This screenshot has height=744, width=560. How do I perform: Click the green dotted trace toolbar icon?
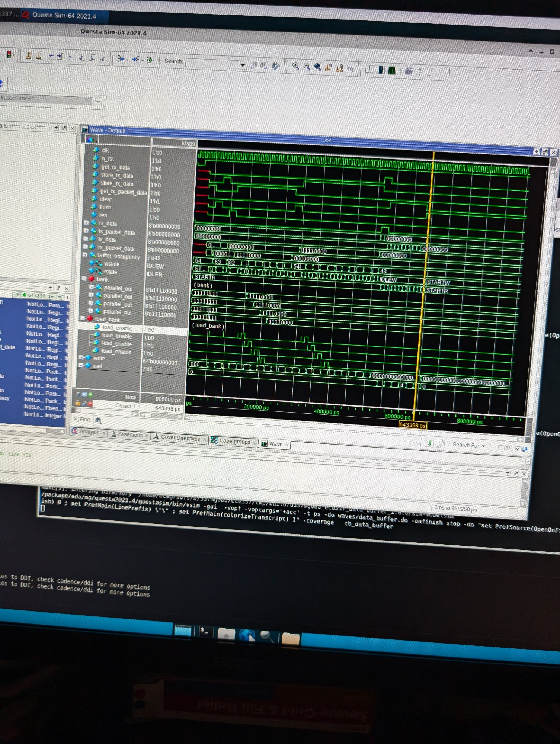[x=150, y=60]
